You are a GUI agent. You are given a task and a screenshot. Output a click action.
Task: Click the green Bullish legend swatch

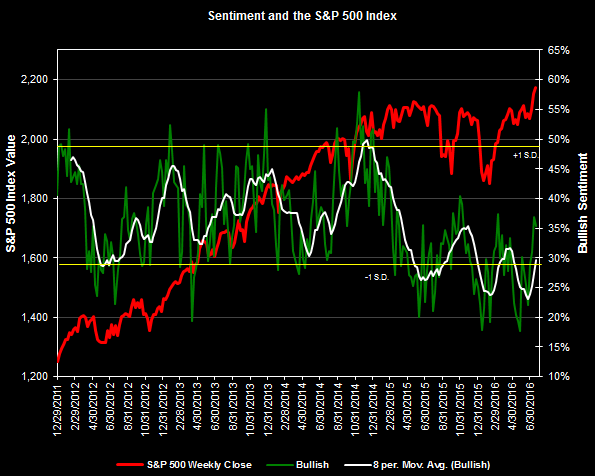[280, 465]
